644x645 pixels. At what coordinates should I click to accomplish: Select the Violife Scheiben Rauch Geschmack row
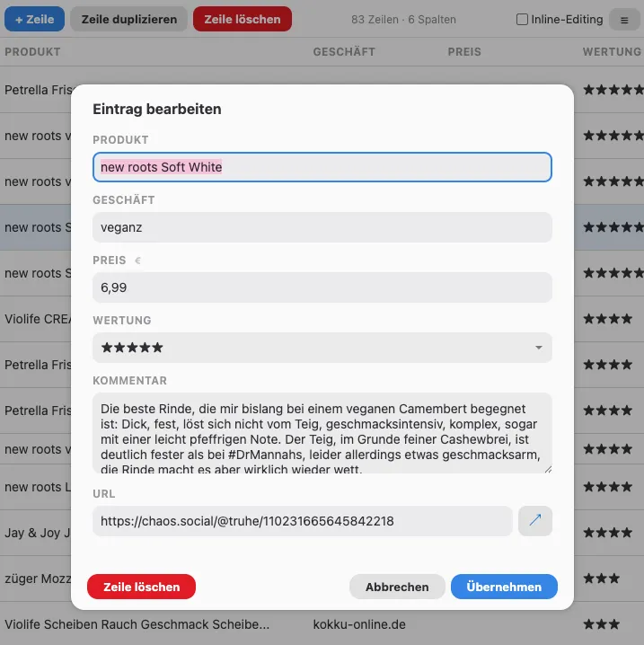tap(137, 623)
